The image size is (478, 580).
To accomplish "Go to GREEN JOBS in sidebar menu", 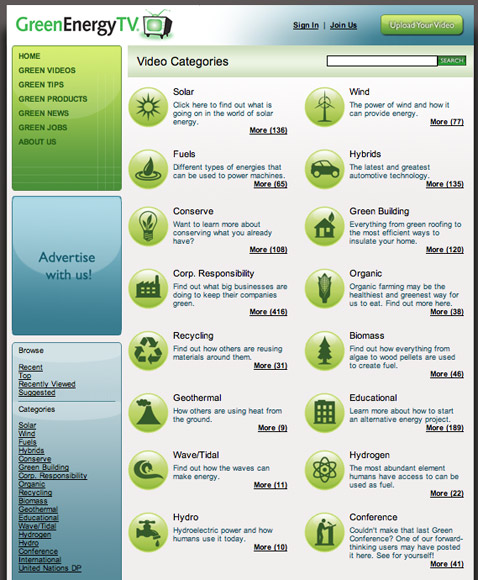I will [43, 128].
